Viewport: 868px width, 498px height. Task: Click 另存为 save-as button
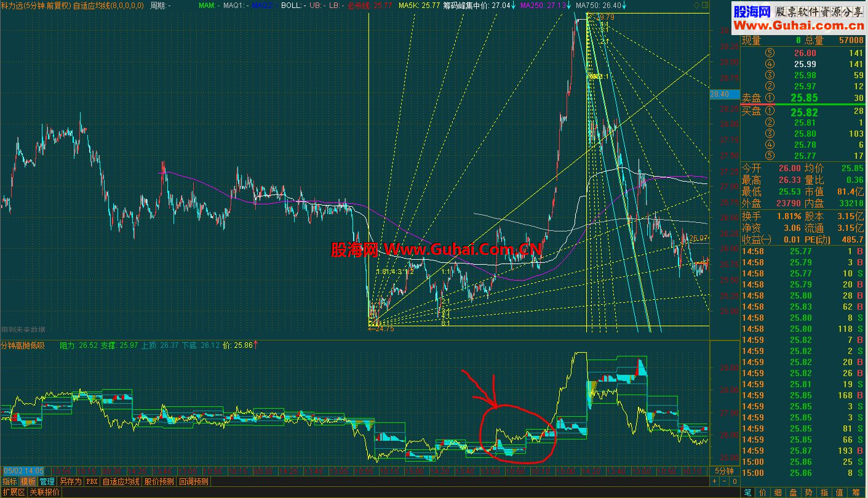pos(70,481)
